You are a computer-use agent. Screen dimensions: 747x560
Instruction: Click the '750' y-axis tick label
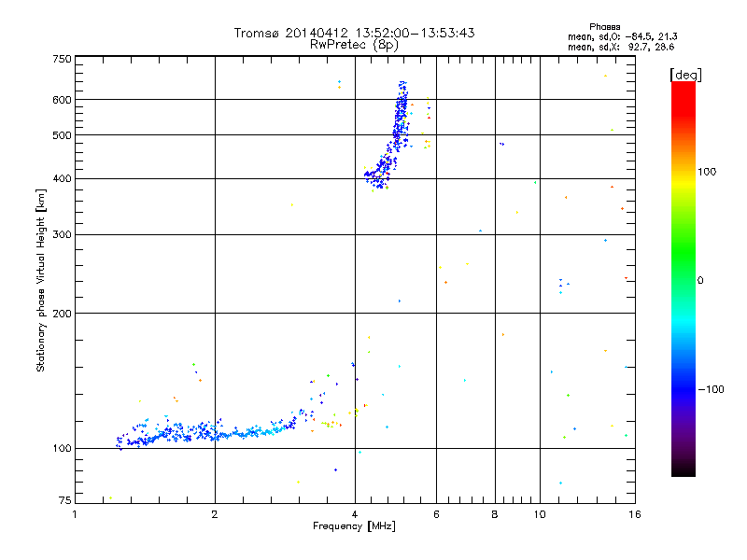click(63, 59)
